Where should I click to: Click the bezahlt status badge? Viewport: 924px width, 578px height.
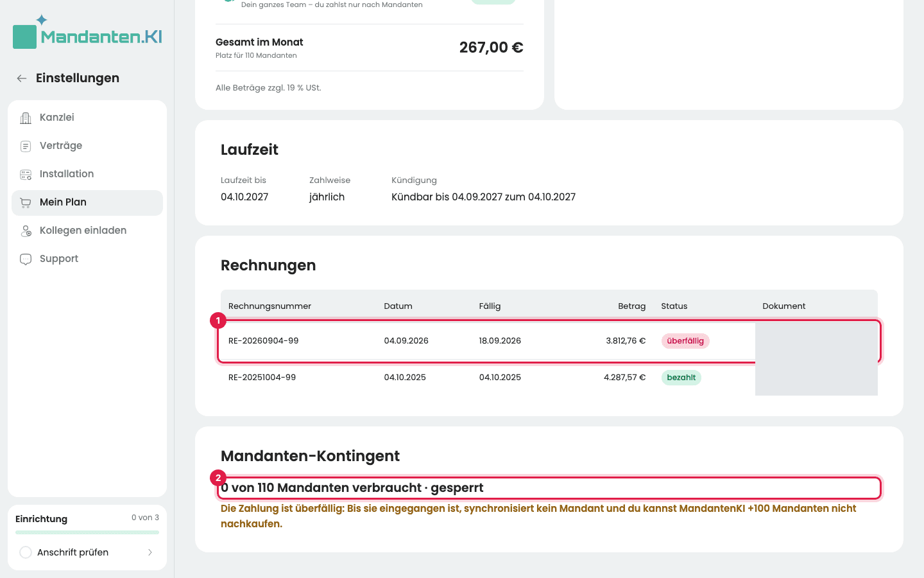(681, 378)
